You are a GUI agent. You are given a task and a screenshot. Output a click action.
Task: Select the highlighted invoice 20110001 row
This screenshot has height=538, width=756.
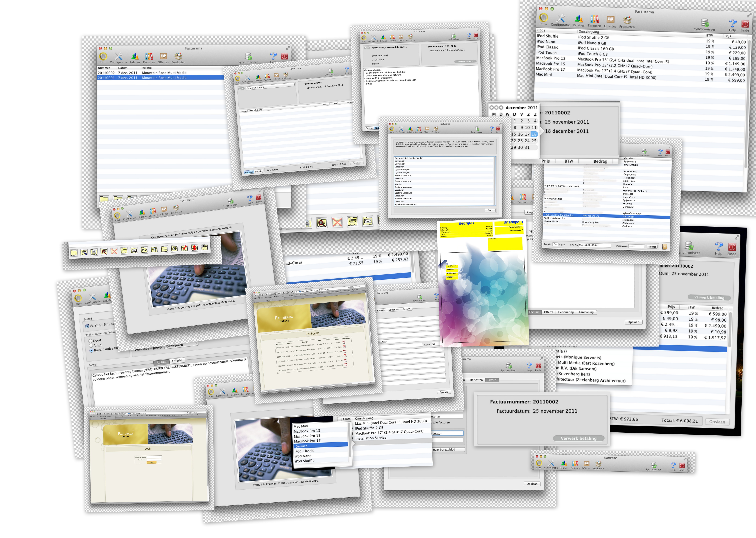pyautogui.click(x=160, y=78)
